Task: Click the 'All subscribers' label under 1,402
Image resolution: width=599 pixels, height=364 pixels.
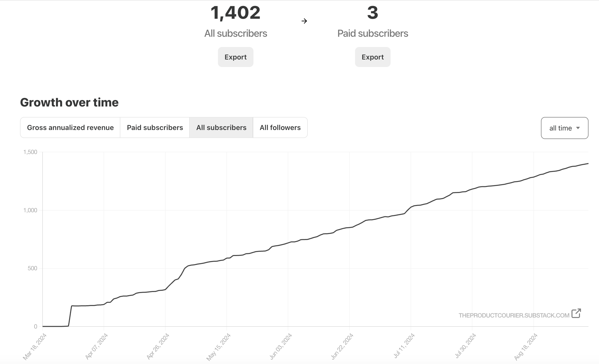Action: [235, 33]
